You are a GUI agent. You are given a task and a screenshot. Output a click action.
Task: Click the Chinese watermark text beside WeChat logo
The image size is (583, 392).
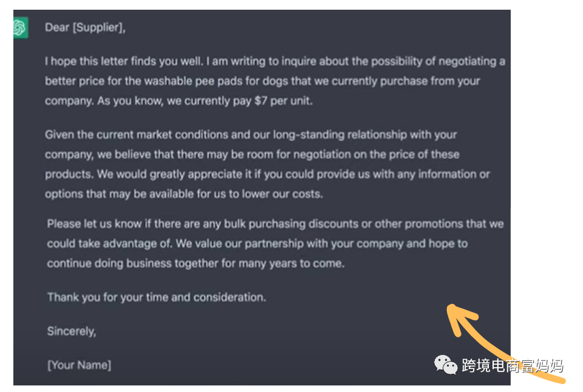512,366
